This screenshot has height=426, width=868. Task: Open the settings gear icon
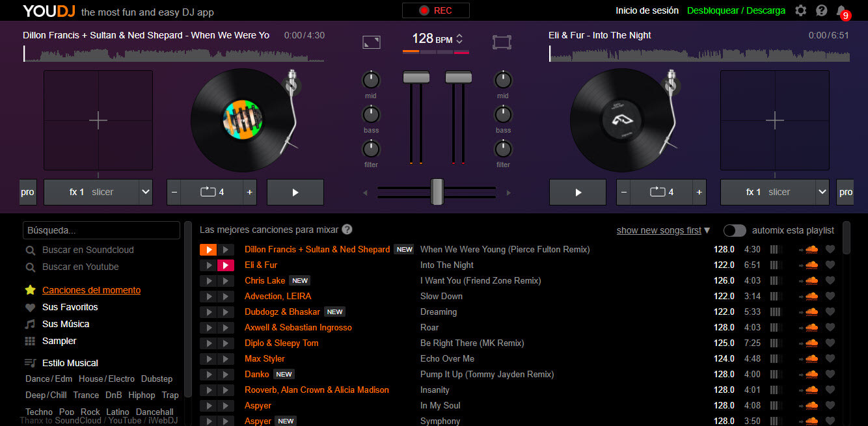click(801, 10)
